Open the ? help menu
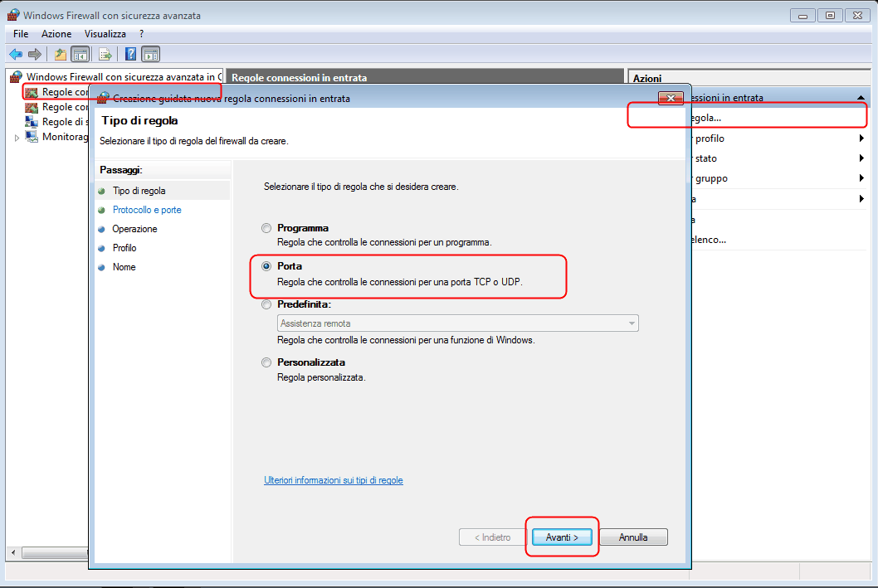Screen dimensions: 878x588 [142, 34]
